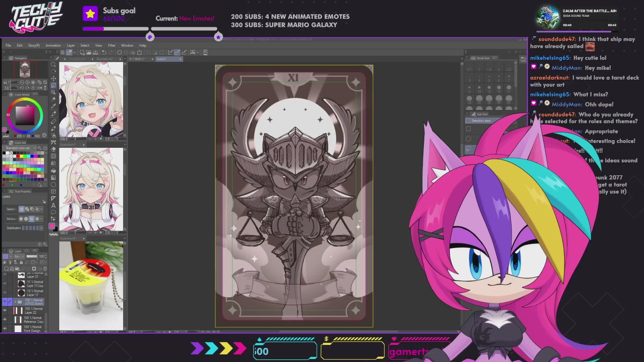The image size is (644, 362).
Task: Open the Layer menu
Action: (x=71, y=45)
